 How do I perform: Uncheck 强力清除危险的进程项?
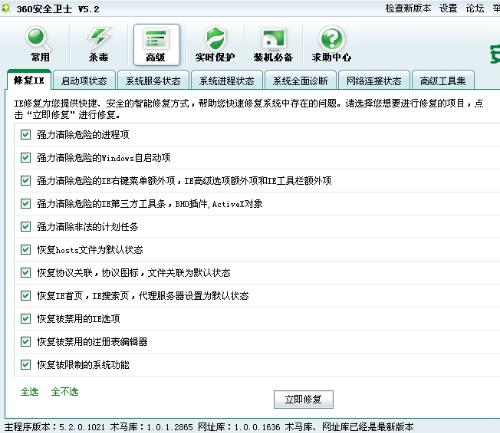coord(26,135)
